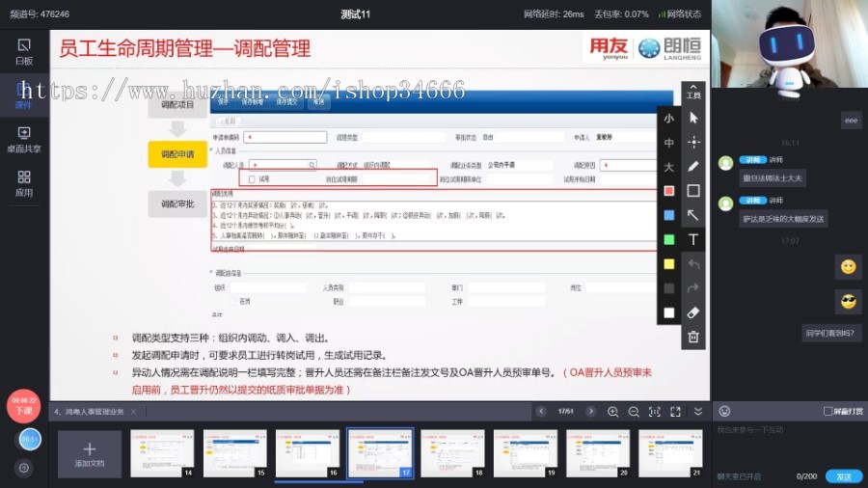Select the laser pointer crosshair tool

693,142
